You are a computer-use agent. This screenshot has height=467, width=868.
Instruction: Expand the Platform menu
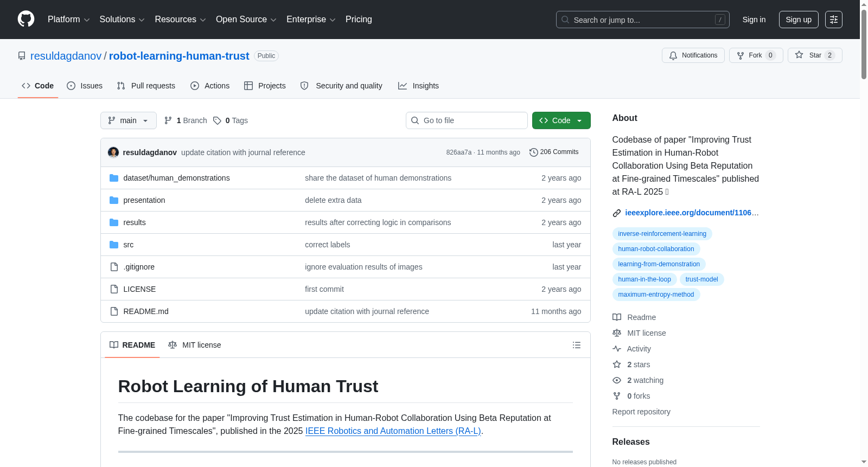68,20
